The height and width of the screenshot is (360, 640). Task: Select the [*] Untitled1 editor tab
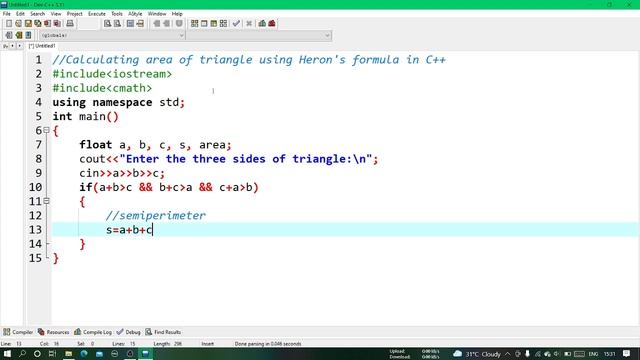[x=42, y=46]
